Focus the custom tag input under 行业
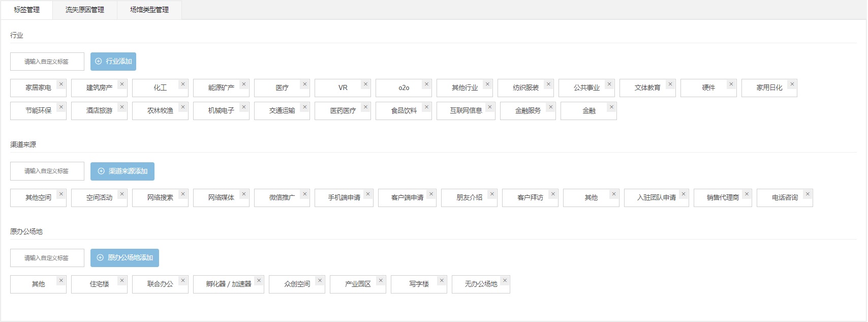This screenshot has height=322, width=868. click(x=47, y=62)
